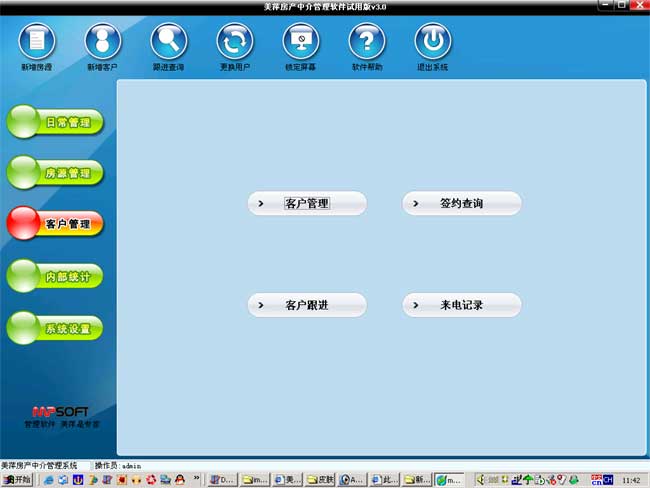Screen dimensions: 650x488
Task: Click the 锁定屏幕 lock screen icon
Action: point(301,42)
